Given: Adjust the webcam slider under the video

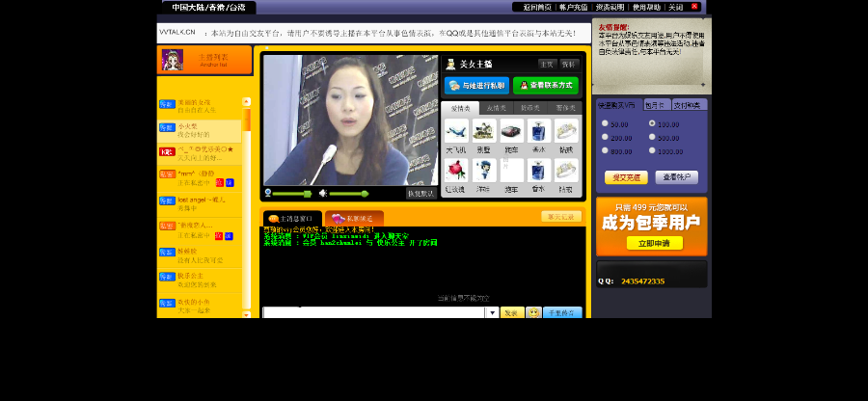Looking at the screenshot, I should pyautogui.click(x=292, y=194).
